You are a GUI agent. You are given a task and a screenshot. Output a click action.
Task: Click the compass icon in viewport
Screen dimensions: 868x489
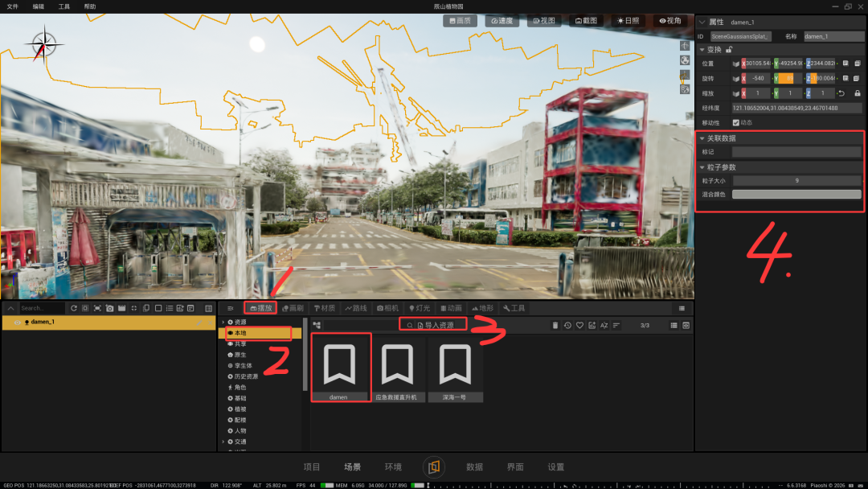click(x=43, y=44)
